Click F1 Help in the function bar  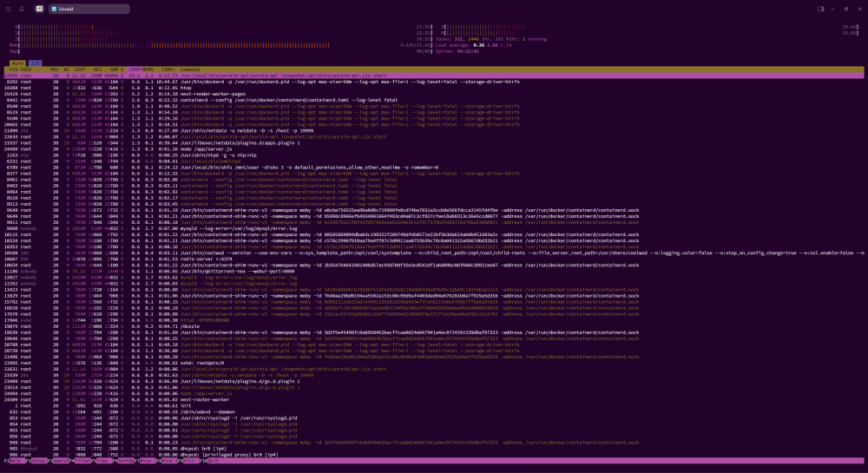pos(15,461)
